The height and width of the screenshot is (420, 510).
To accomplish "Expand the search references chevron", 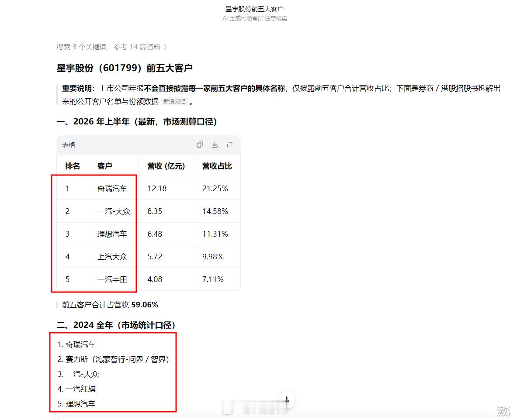I will tap(166, 47).
